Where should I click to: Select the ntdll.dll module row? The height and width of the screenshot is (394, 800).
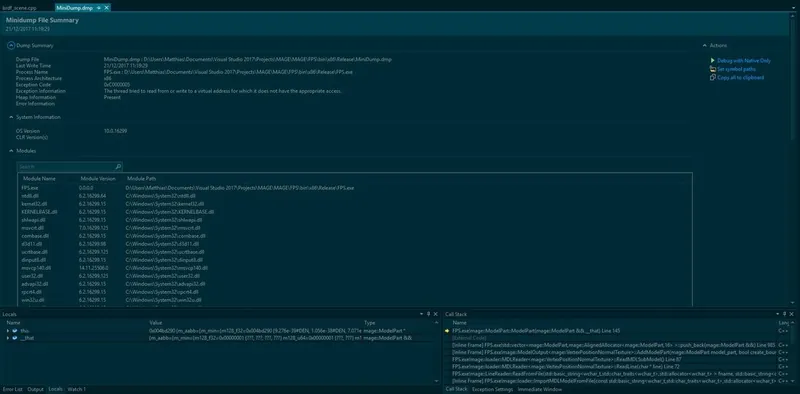coord(355,196)
